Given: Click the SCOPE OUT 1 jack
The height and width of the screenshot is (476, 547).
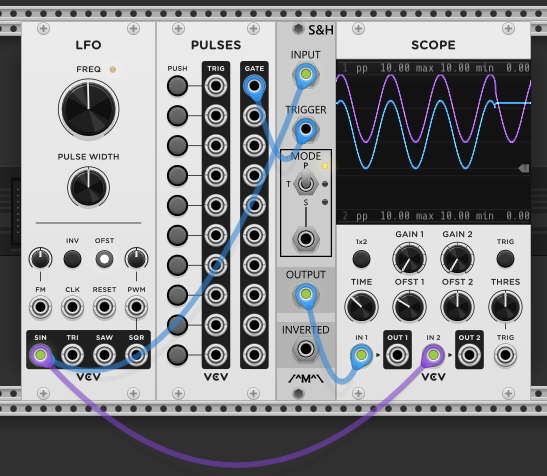Looking at the screenshot, I should click(x=397, y=355).
